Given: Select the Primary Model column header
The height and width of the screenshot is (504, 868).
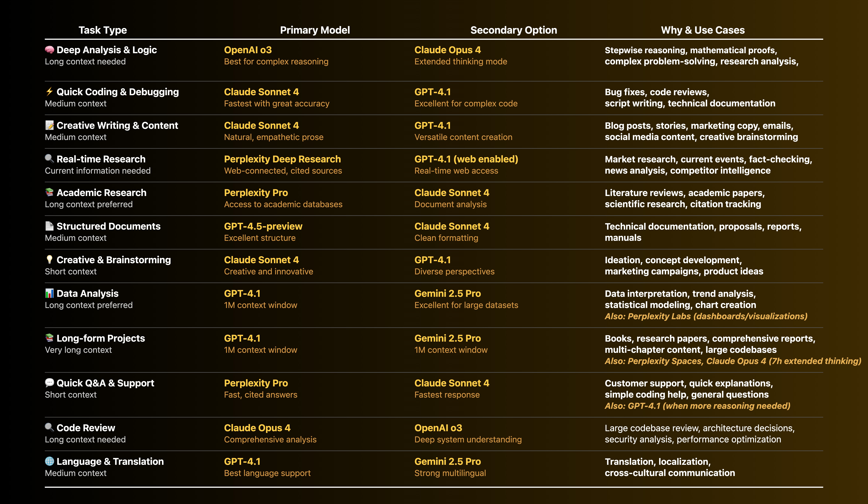Looking at the screenshot, I should (x=315, y=30).
